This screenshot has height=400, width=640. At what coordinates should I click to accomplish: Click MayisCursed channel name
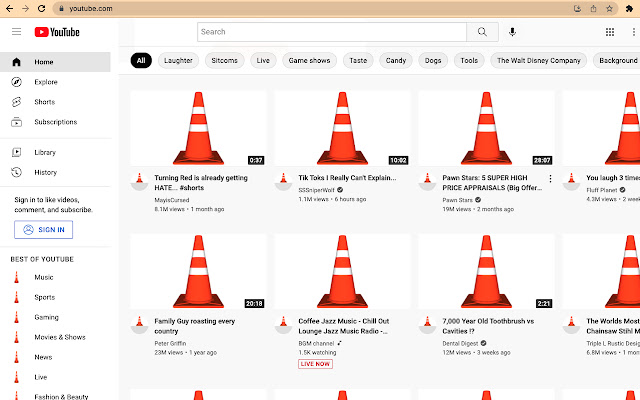pos(172,200)
